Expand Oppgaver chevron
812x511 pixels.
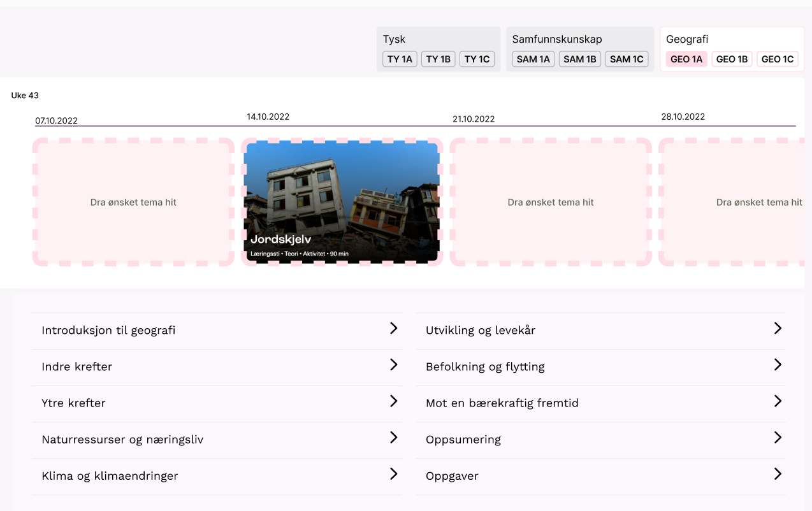[x=778, y=473]
